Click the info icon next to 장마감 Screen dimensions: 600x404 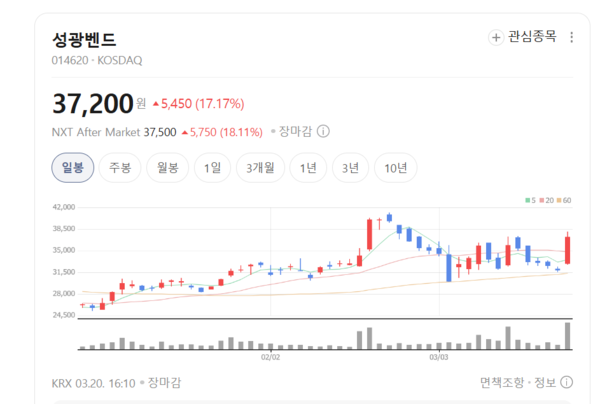[323, 131]
